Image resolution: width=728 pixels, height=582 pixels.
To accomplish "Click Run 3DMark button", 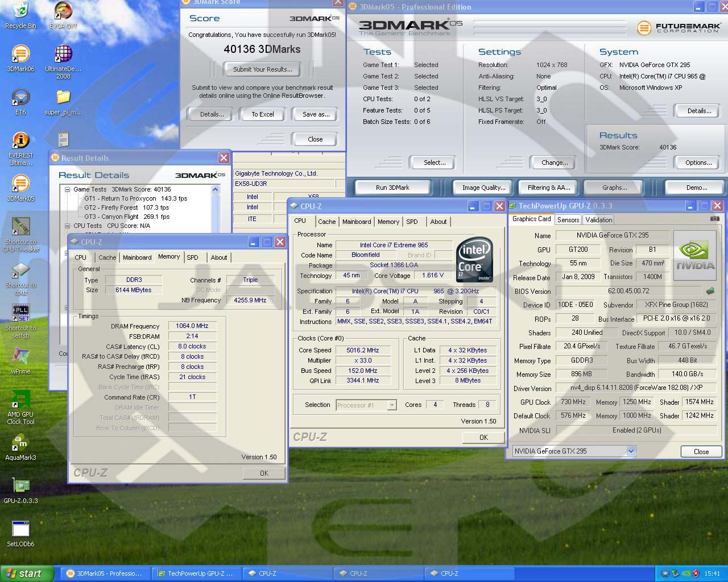I will pyautogui.click(x=392, y=188).
